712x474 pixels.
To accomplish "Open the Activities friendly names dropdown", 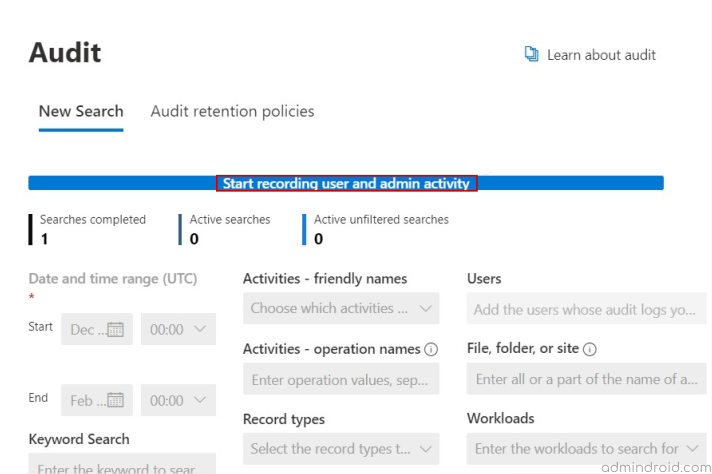I will 341,308.
